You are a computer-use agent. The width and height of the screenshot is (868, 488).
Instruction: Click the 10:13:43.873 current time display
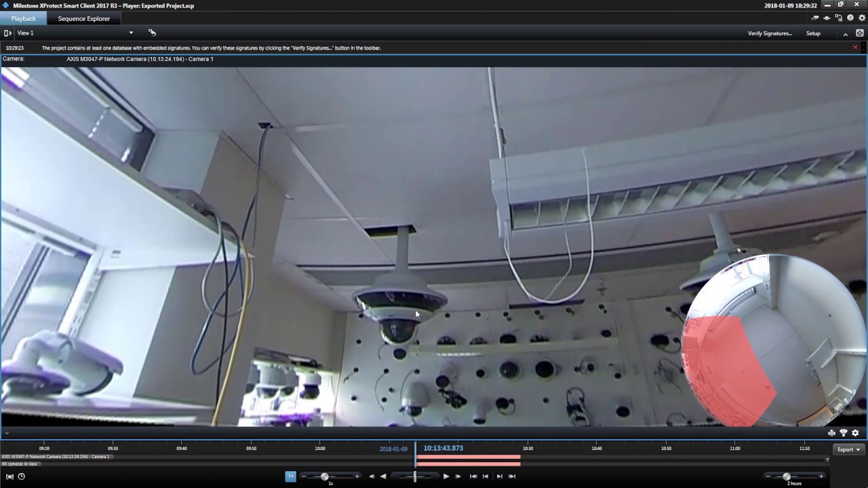(443, 448)
